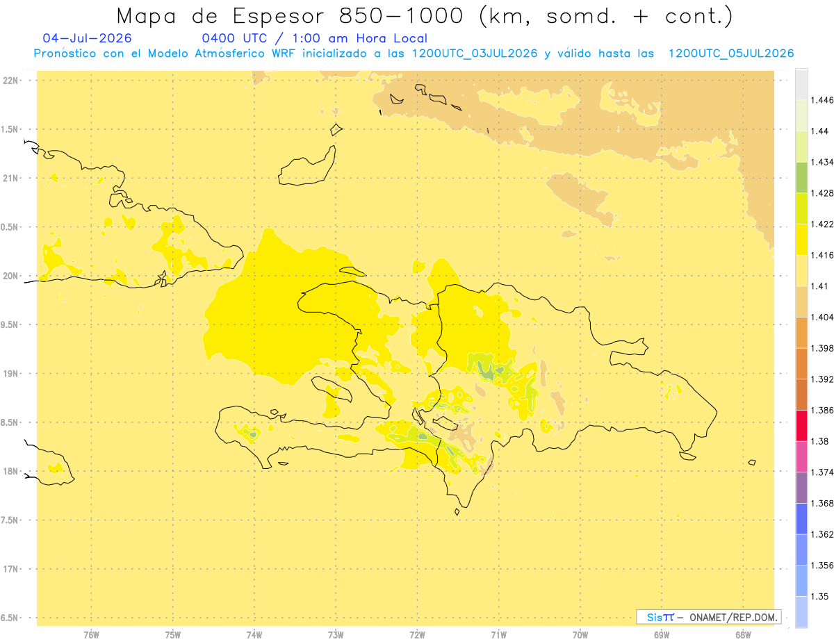Screen dimensions: 834x644
Task: Click the legend value '1.44'
Action: [820, 131]
